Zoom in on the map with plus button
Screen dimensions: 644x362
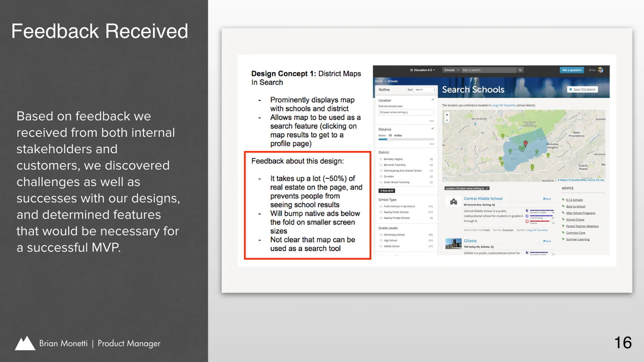pyautogui.click(x=447, y=115)
